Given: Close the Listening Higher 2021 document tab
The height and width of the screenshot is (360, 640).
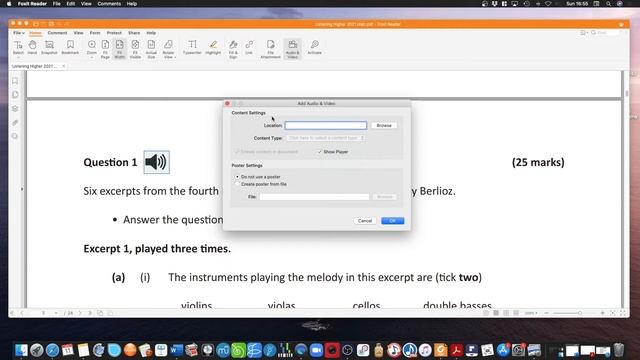Looking at the screenshot, I should (x=64, y=66).
